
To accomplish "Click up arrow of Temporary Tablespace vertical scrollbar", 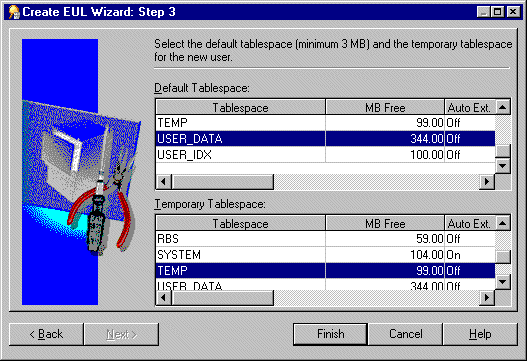I will (503, 223).
